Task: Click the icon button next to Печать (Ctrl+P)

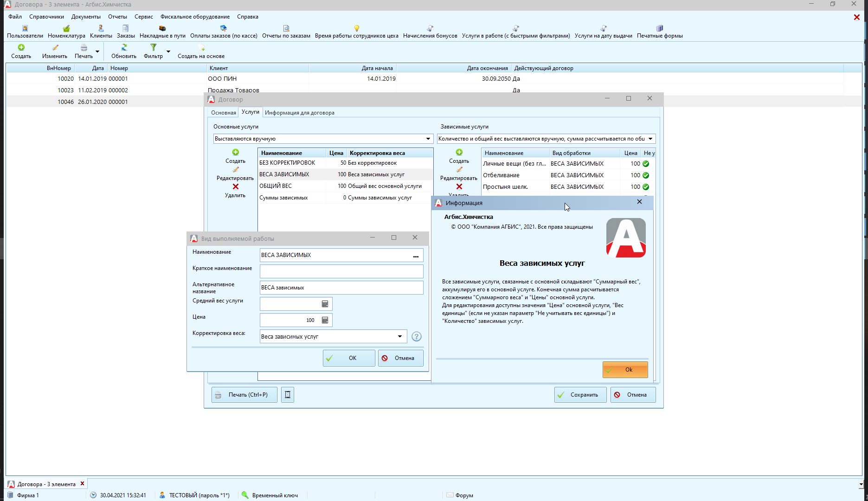Action: (x=288, y=395)
